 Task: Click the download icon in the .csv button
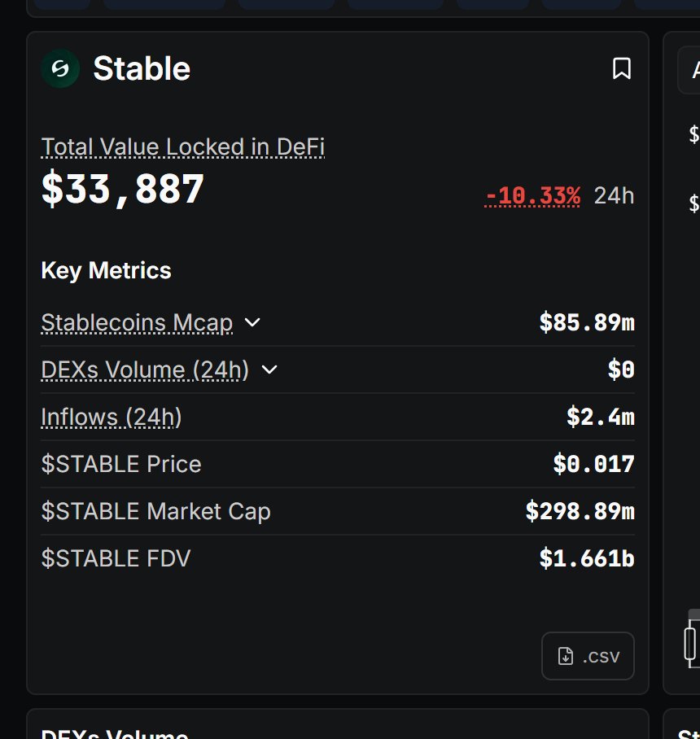point(566,656)
